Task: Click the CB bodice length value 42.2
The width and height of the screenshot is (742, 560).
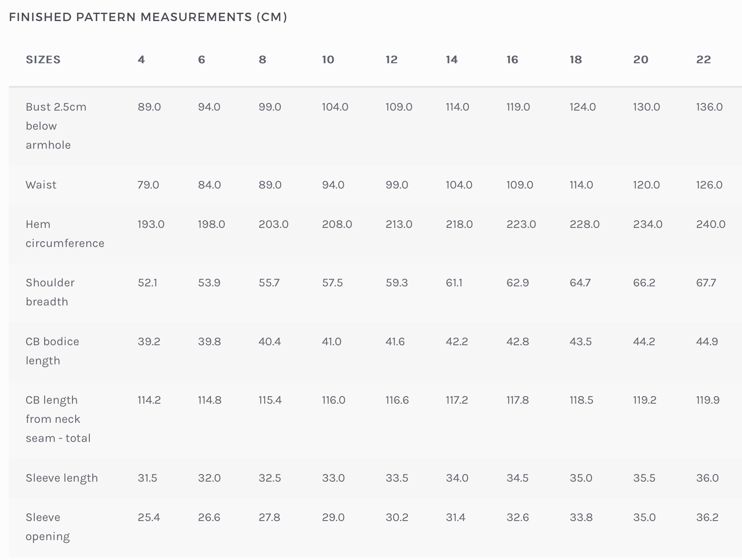Action: coord(457,342)
